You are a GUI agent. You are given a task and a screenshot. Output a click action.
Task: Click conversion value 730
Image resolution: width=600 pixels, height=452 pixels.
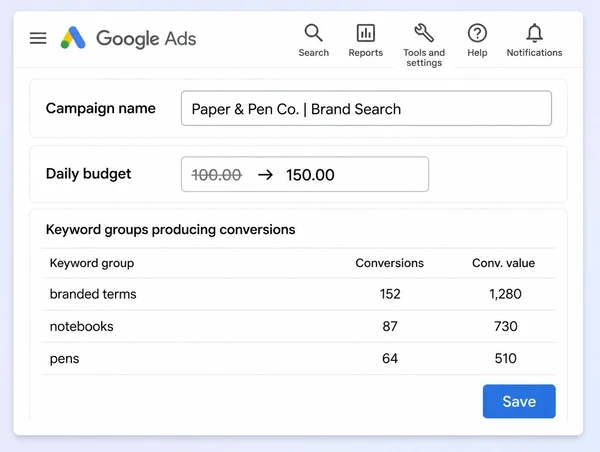pos(505,326)
